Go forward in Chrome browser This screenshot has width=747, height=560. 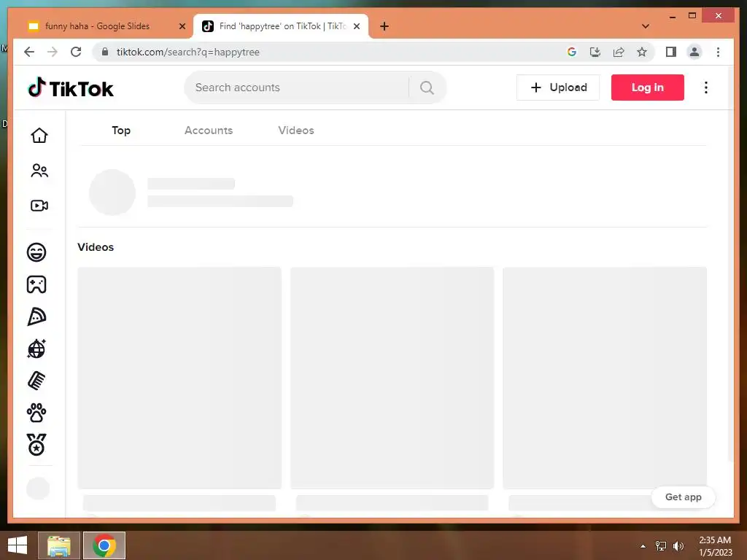(x=53, y=52)
